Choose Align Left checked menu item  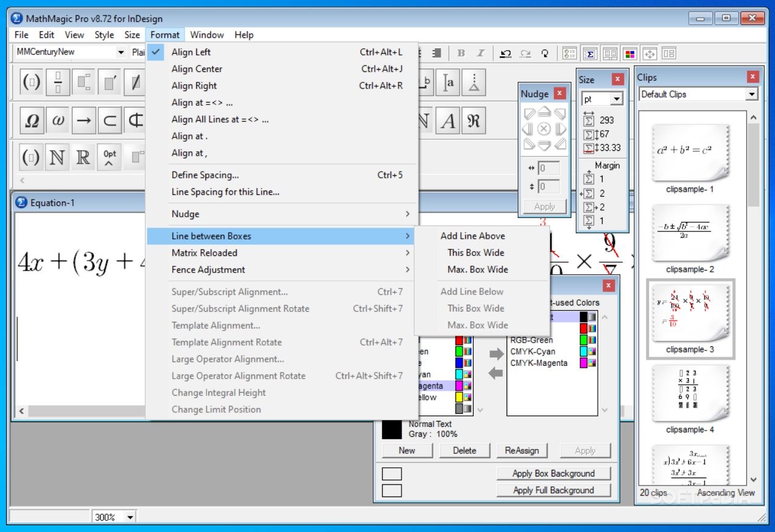pyautogui.click(x=282, y=52)
